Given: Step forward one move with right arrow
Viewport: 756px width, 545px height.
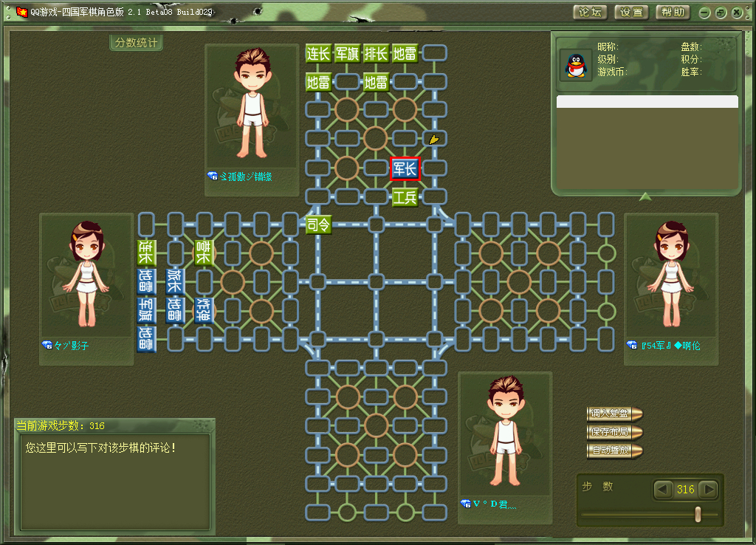Looking at the screenshot, I should [708, 490].
